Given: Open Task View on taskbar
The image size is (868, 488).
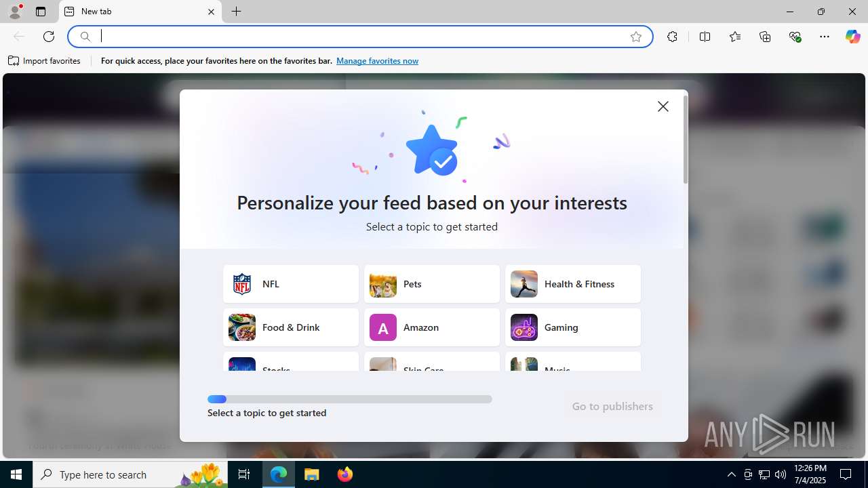Looking at the screenshot, I should click(244, 474).
